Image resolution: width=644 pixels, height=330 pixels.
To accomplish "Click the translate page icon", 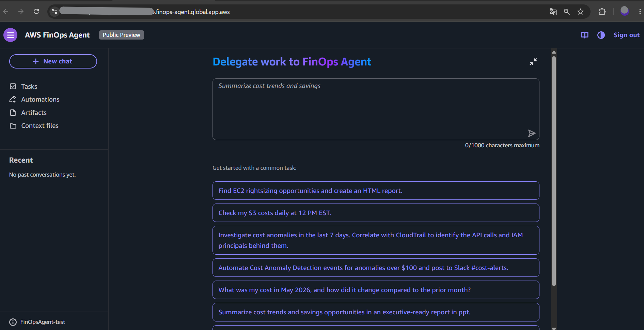I will [553, 12].
